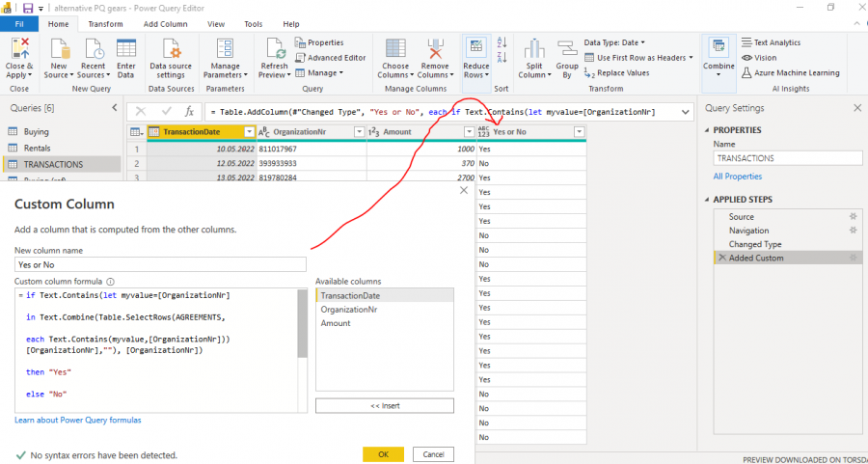The image size is (868, 464).
Task: Confirm formula bar checkmark icon
Action: [166, 112]
